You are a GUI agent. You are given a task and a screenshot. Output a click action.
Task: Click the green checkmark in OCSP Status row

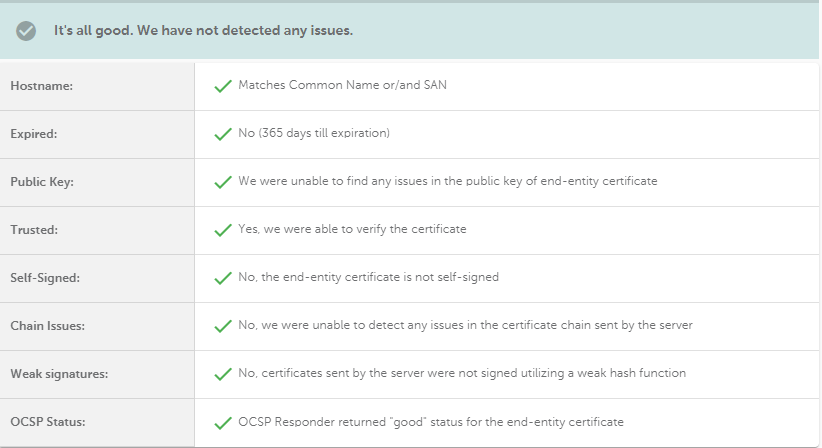click(x=223, y=422)
